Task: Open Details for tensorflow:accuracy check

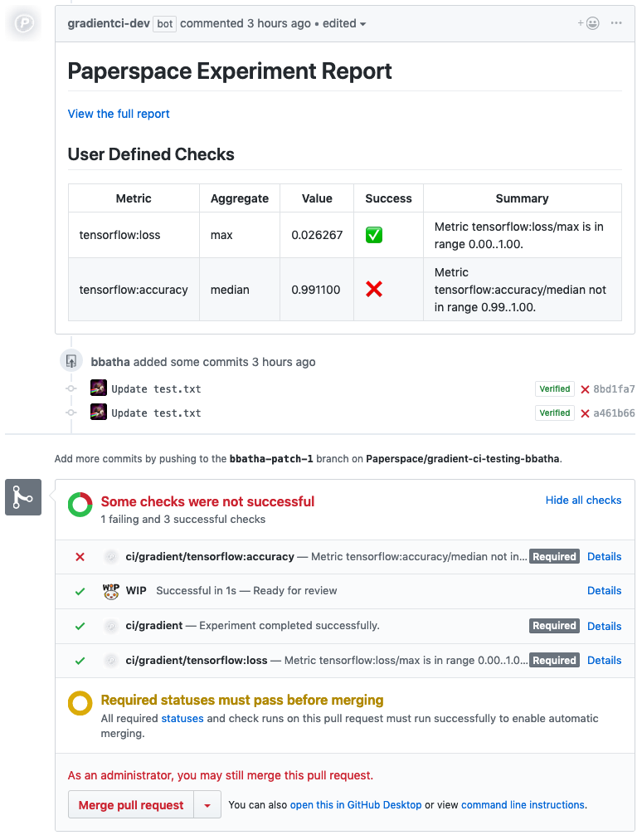Action: coord(604,557)
